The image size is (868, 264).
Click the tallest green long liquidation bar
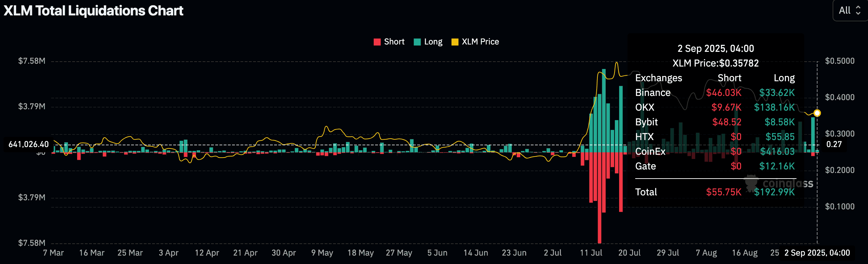pos(604,111)
